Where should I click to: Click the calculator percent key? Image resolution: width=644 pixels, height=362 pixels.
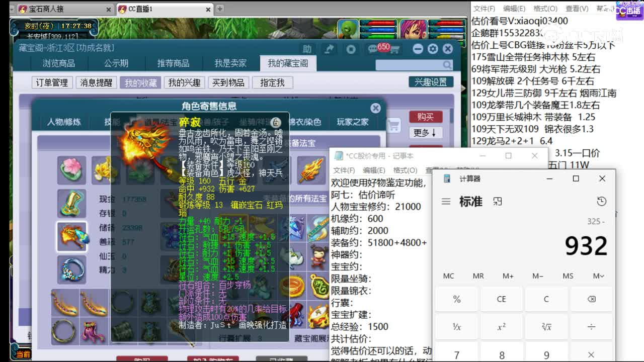point(457,299)
